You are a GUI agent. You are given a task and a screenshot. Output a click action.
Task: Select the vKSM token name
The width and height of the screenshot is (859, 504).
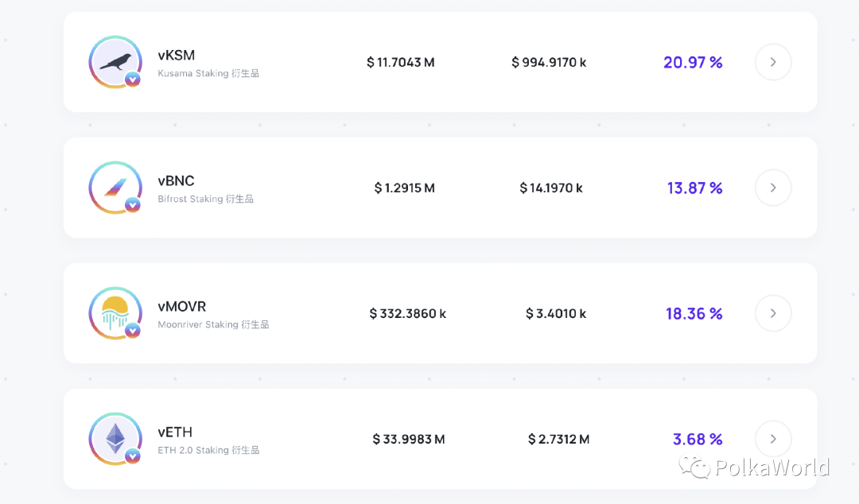pyautogui.click(x=176, y=56)
